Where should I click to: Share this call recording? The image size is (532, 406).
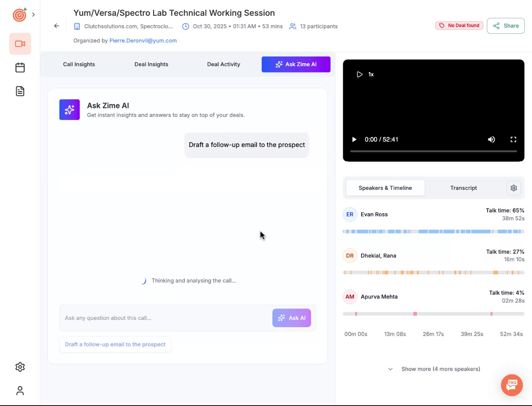(x=506, y=26)
